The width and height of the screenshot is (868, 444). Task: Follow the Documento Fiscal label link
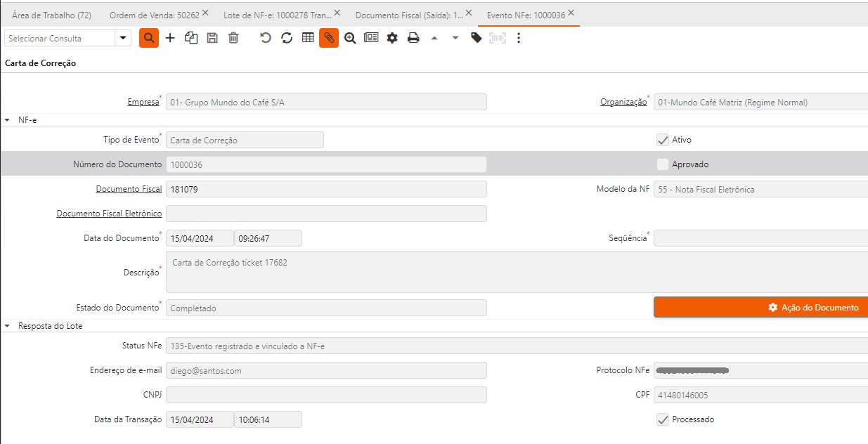point(129,189)
